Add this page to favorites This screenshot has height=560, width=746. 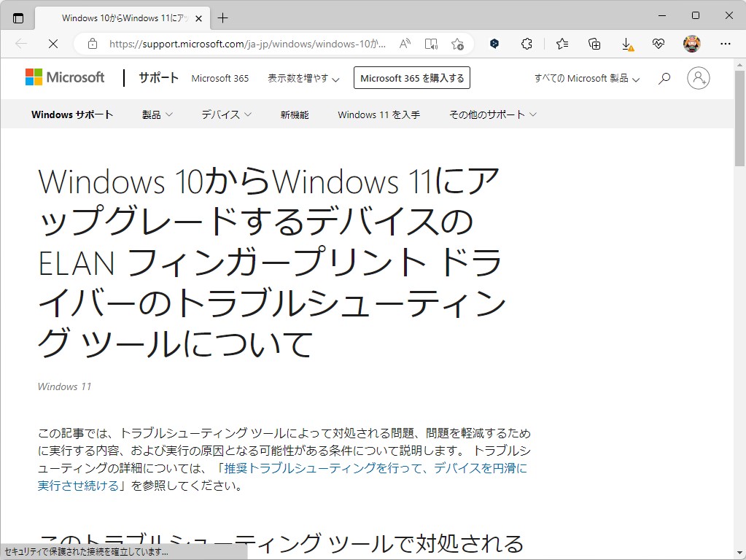pos(458,44)
